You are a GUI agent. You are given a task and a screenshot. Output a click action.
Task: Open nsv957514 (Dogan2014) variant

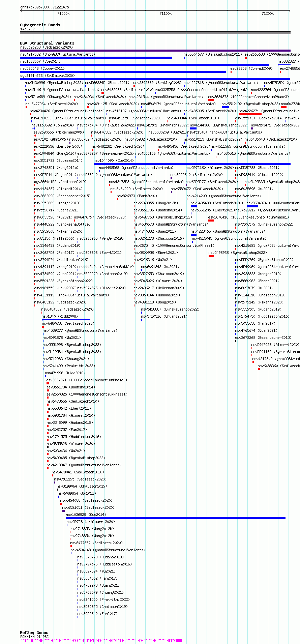55,175
